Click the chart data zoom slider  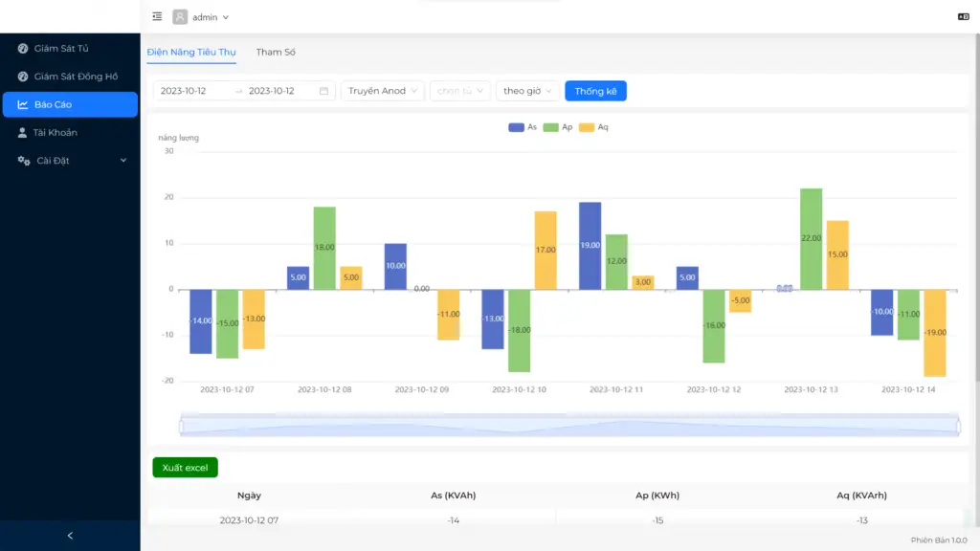(568, 425)
